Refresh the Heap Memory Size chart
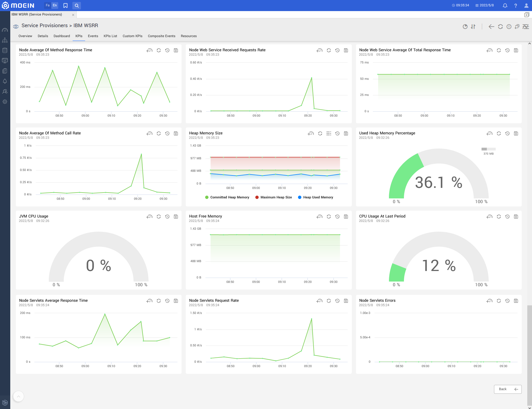 (x=320, y=134)
